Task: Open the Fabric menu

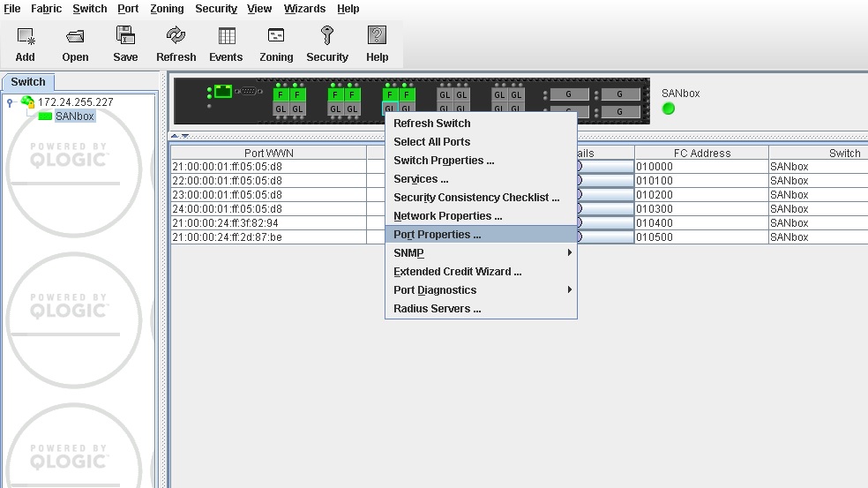Action: (x=47, y=9)
